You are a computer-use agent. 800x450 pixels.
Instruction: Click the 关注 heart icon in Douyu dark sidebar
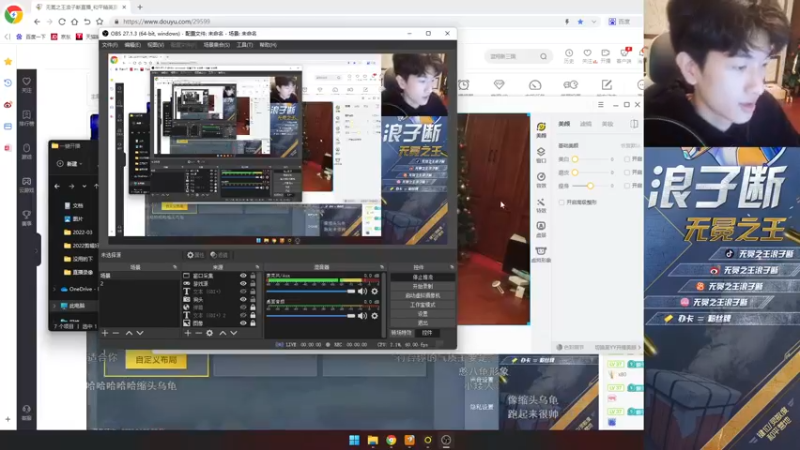(x=27, y=81)
